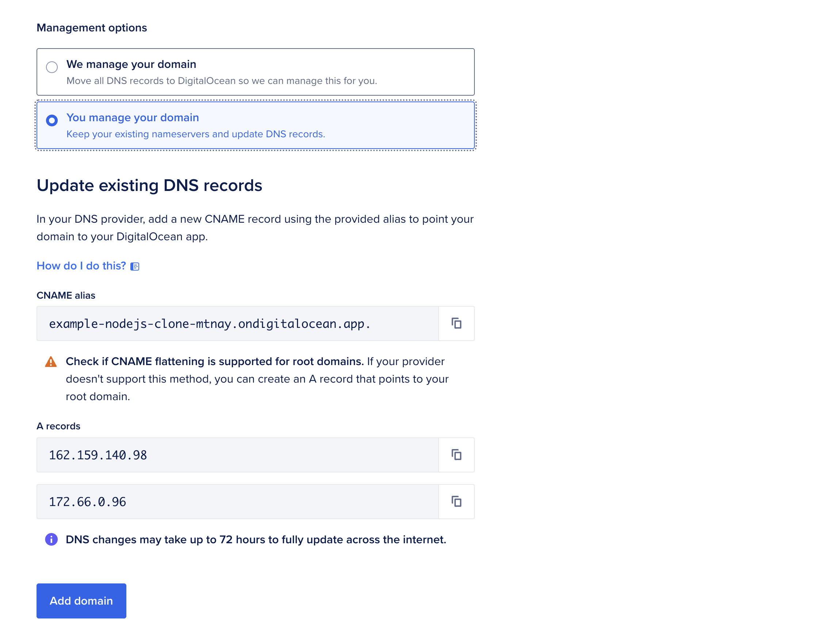Click the Add domain button

81,601
